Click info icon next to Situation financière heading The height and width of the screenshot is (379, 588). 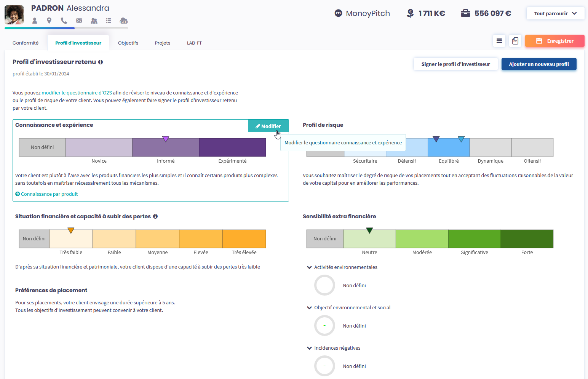[x=155, y=216]
